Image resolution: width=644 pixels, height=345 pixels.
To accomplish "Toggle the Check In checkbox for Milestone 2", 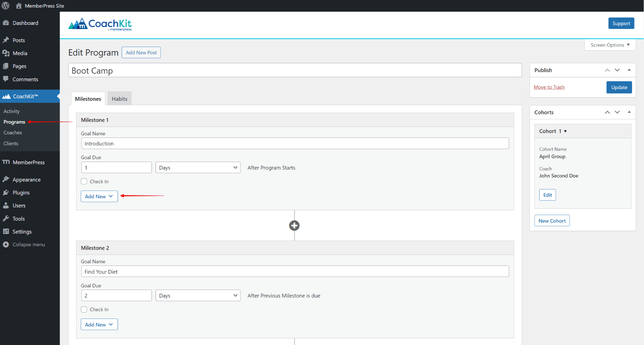I will click(84, 309).
